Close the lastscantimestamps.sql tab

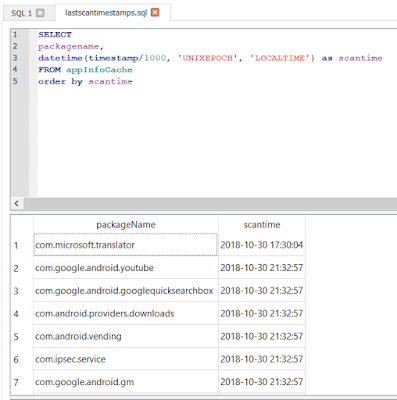click(155, 12)
